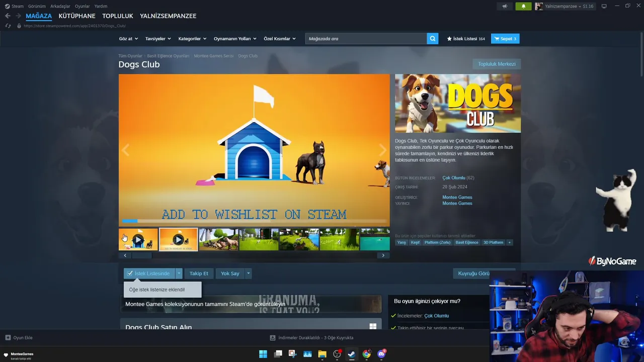Expand the Tavsiyeler menu
Screen dimensions: 644x362
[x=158, y=39]
